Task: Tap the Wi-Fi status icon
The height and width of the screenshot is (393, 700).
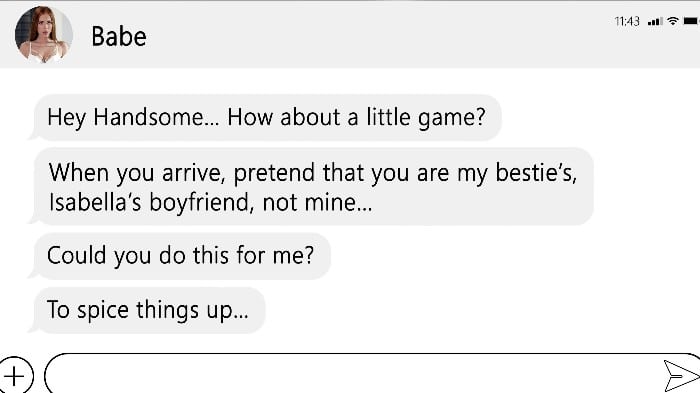Action: tap(672, 21)
